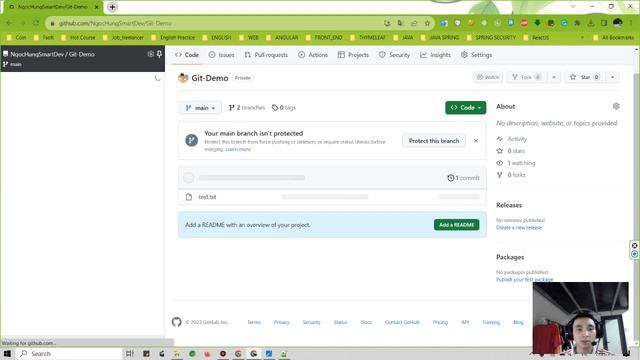Star the Git-Demo repository
This screenshot has width=640, height=360.
[x=584, y=77]
